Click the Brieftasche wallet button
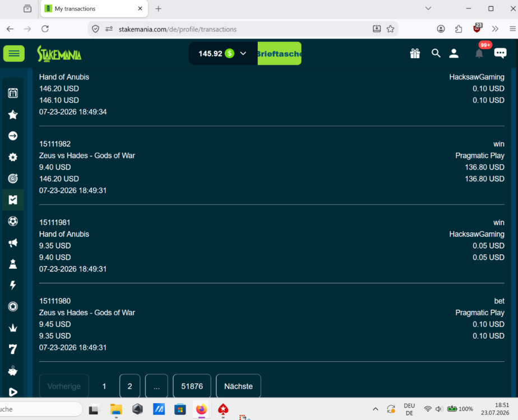The height and width of the screenshot is (420, 518). (x=280, y=53)
